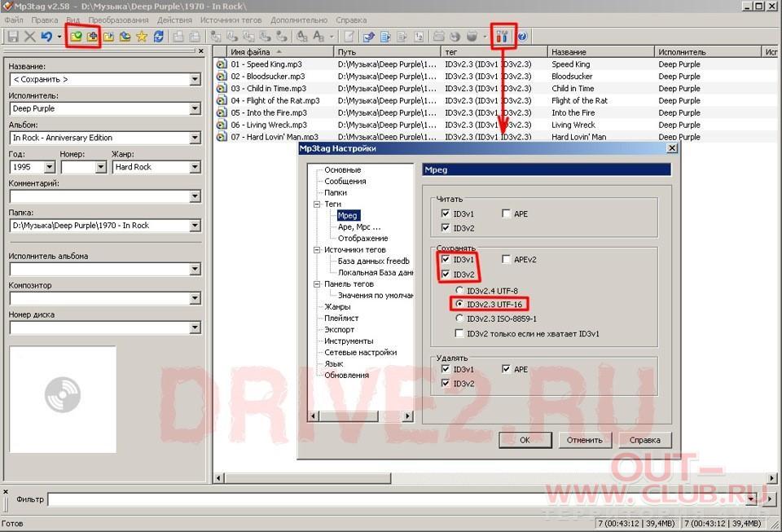Enable APE checkbox under Читать
Viewport: 782px width, 532px height.
coord(506,213)
